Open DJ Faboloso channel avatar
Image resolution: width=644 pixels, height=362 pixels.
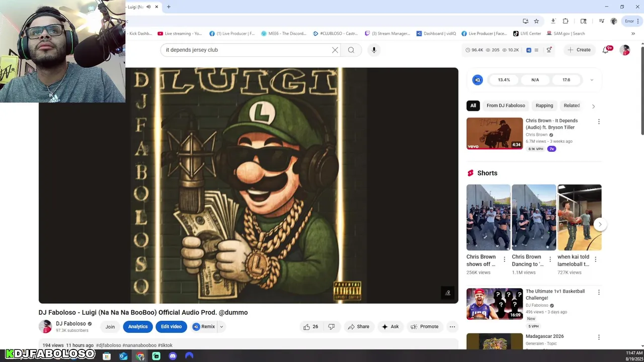click(45, 327)
